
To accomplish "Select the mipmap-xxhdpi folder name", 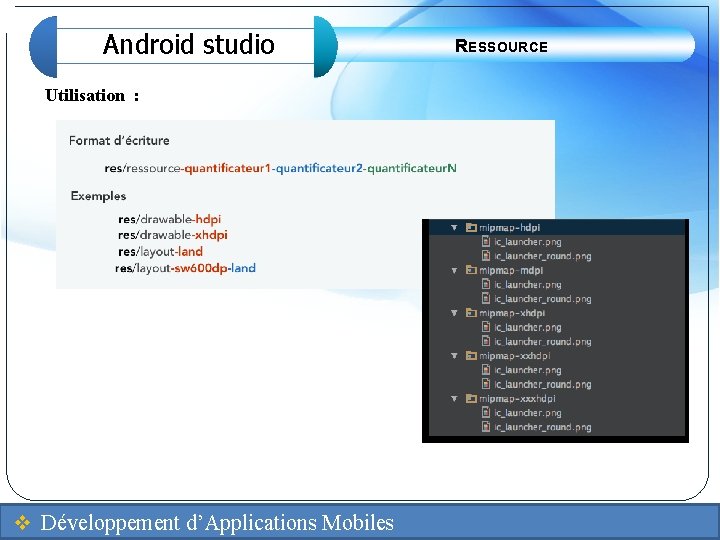I will point(515,356).
